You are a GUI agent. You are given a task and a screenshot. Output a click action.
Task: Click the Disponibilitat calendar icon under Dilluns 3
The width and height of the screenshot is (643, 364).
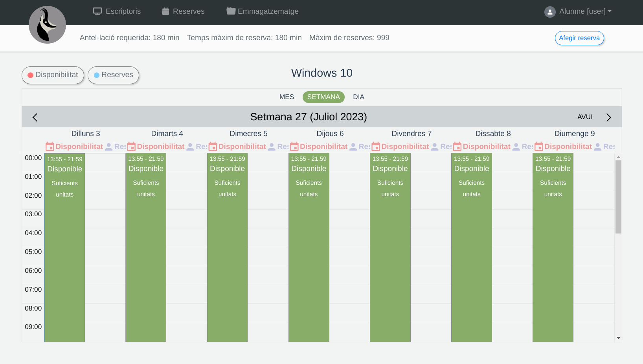point(50,147)
